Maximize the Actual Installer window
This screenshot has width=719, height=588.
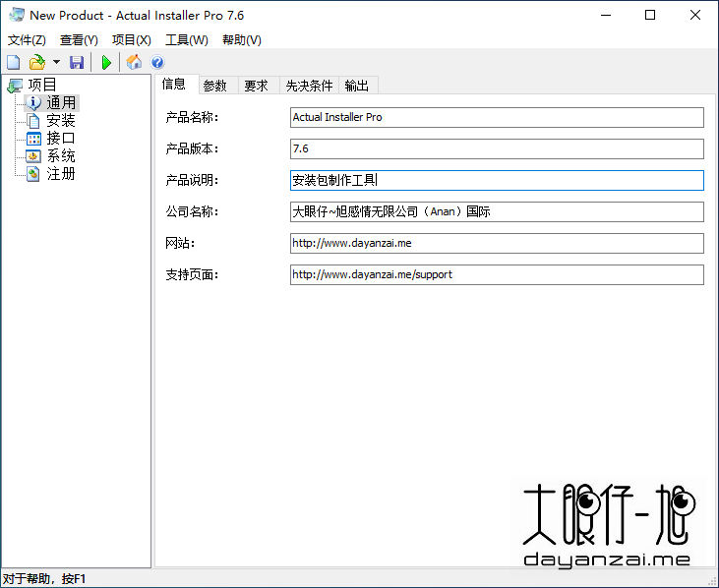click(650, 15)
